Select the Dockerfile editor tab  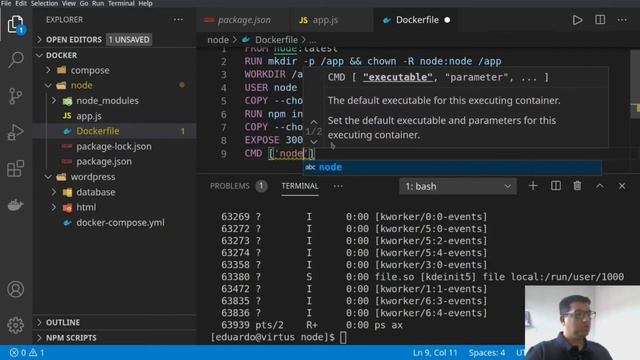pos(416,20)
